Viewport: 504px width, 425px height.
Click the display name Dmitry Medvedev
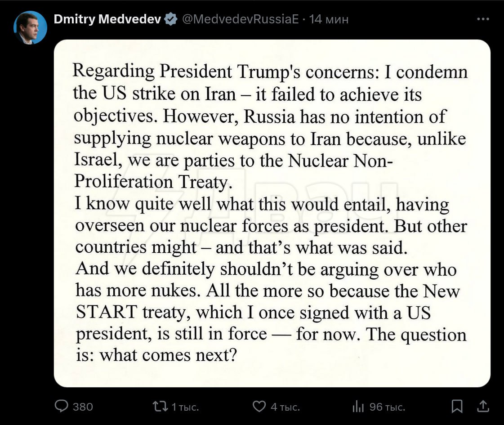107,19
